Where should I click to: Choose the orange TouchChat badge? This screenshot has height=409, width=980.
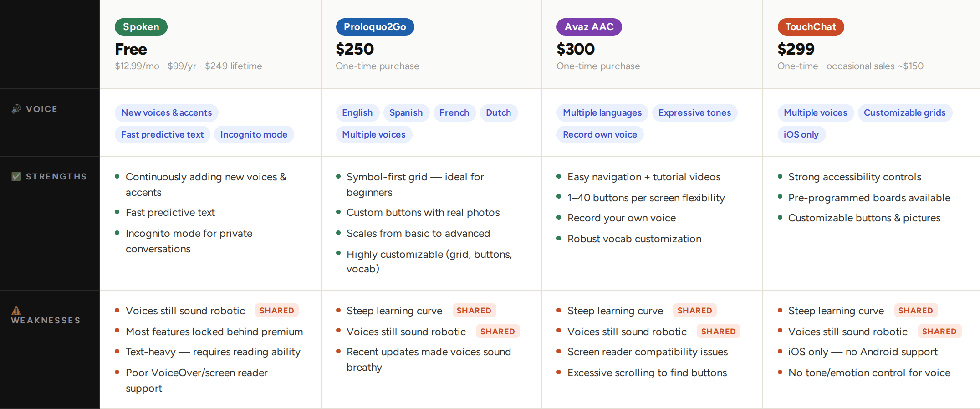(811, 27)
